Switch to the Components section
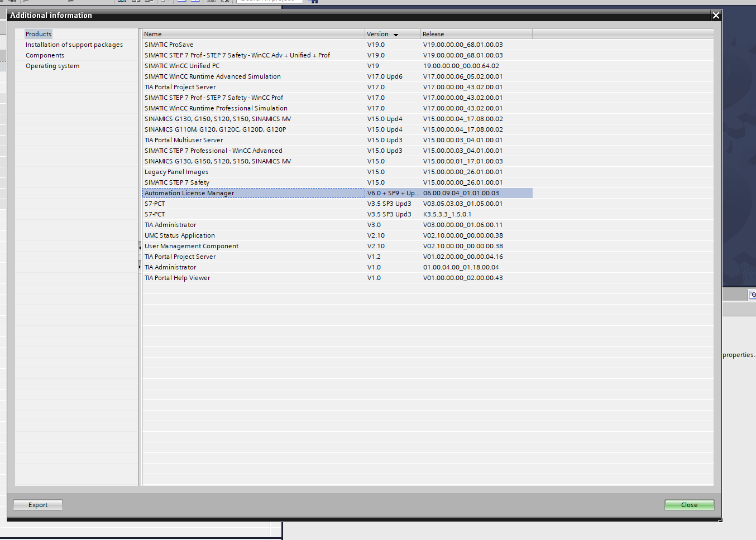The height and width of the screenshot is (540, 756). [45, 55]
